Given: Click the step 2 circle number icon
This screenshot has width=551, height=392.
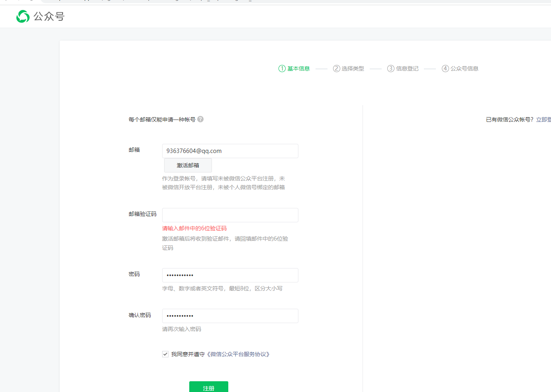Looking at the screenshot, I should point(337,69).
